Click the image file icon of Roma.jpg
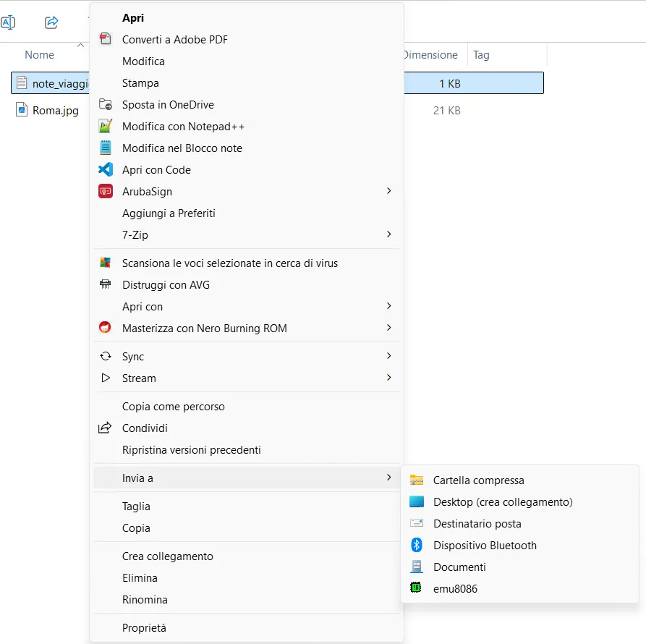 click(x=22, y=109)
